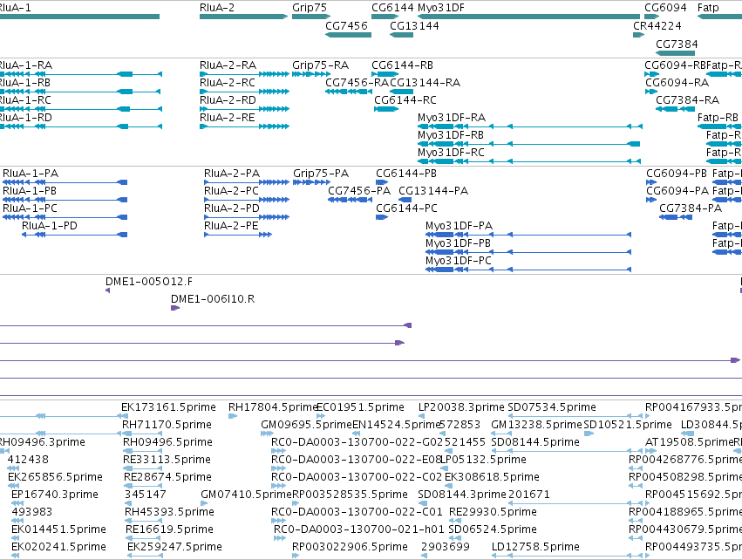742x560 pixels.
Task: Click protein RluA-2-PC
Action: tap(231, 191)
